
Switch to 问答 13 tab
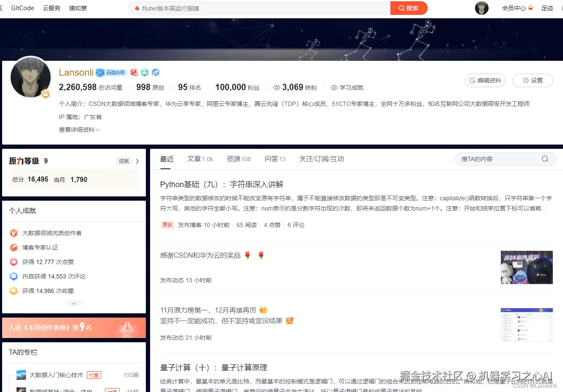coord(275,159)
